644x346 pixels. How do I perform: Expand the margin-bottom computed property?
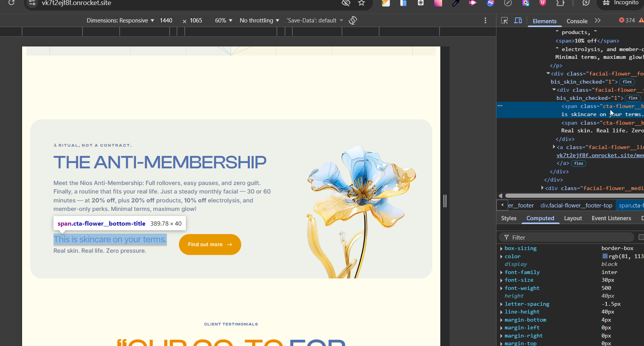[x=501, y=320]
